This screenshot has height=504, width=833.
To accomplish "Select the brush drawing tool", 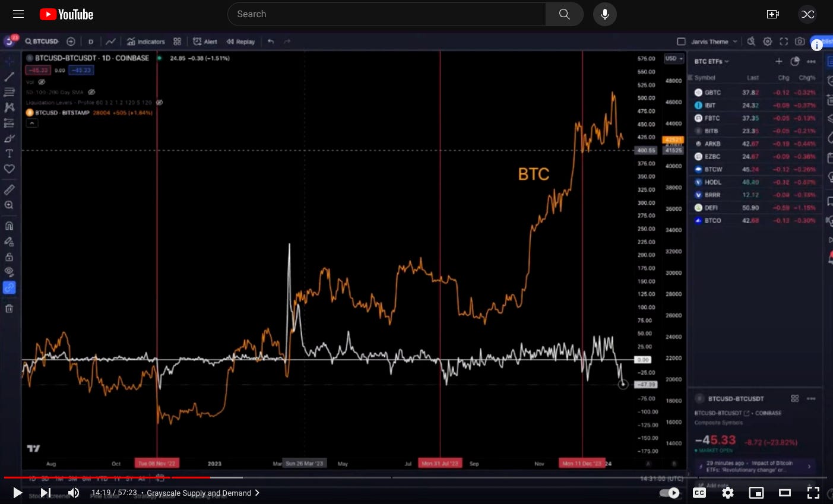I will [x=9, y=138].
